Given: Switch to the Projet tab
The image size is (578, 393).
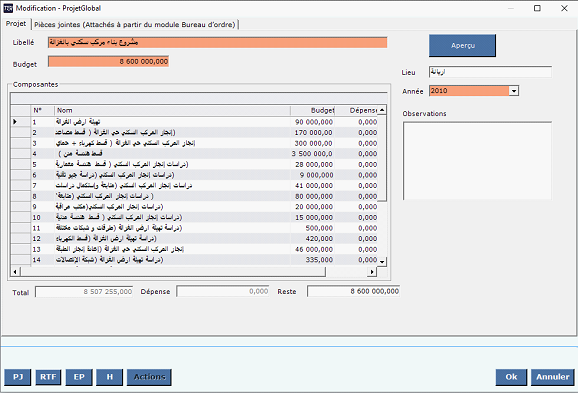Looking at the screenshot, I should pos(16,24).
